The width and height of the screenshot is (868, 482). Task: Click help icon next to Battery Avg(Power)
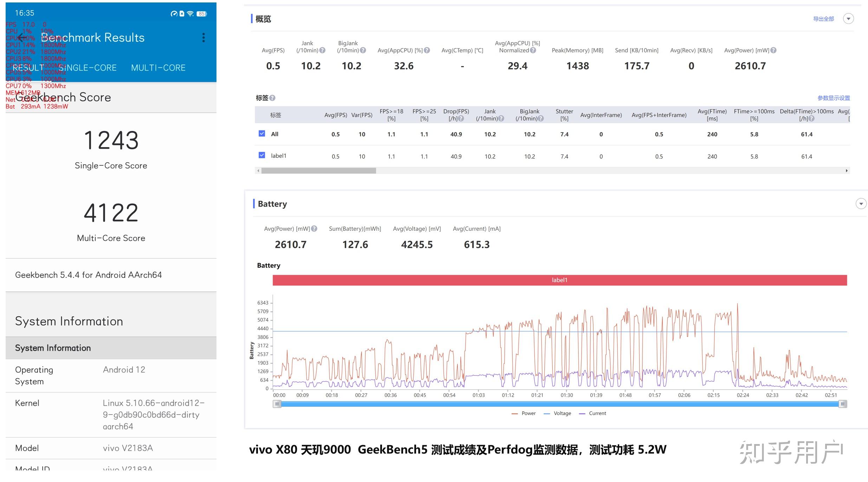point(314,229)
